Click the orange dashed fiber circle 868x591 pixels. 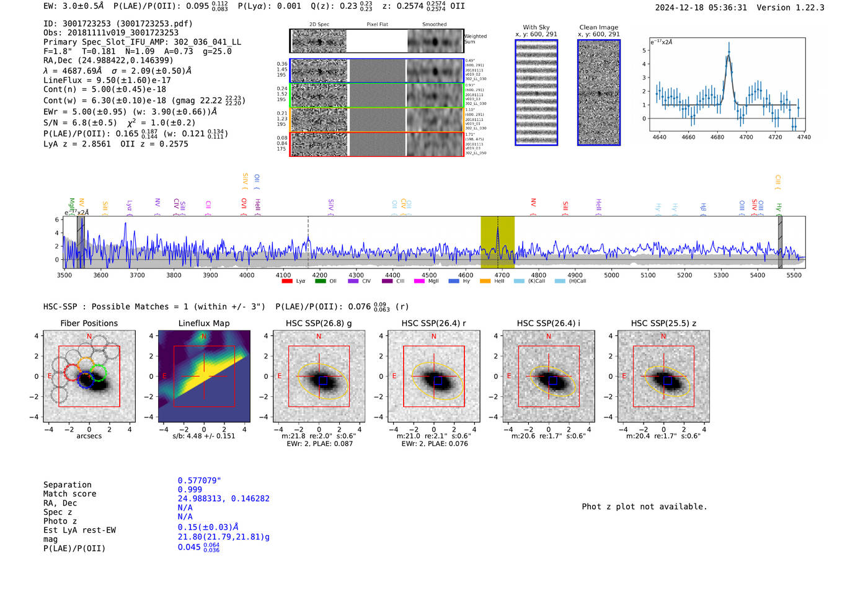(x=86, y=365)
